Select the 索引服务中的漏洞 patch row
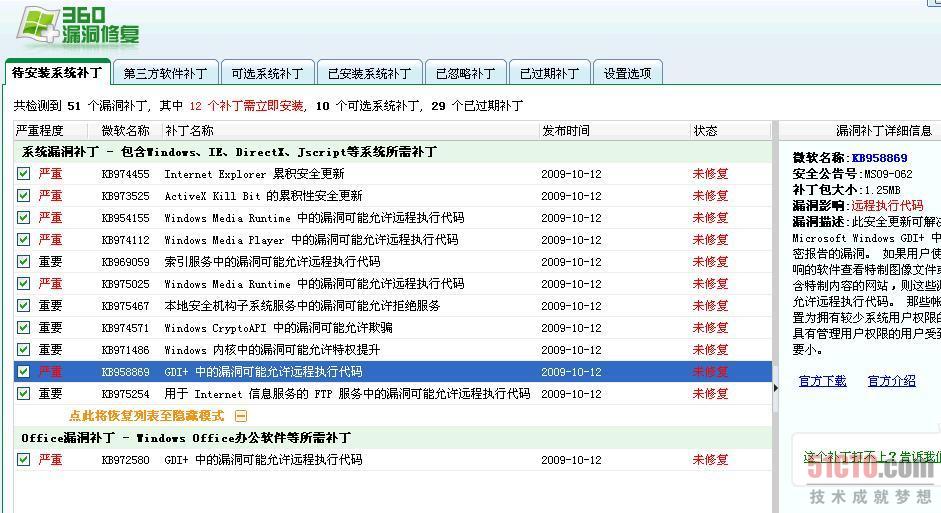Image resolution: width=941 pixels, height=513 pixels. (x=393, y=262)
